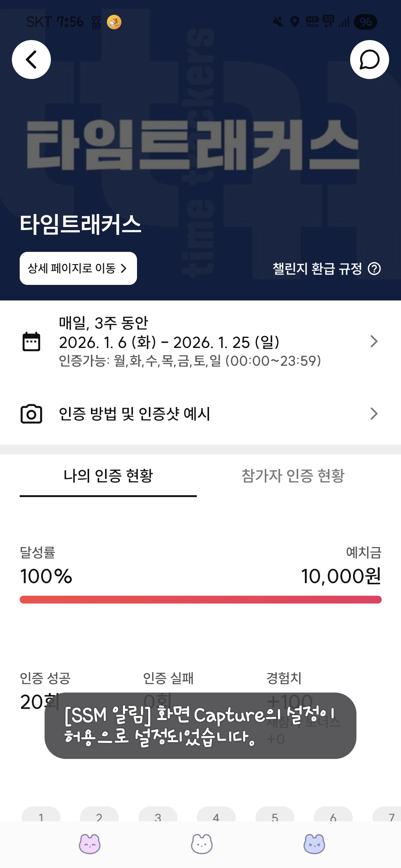The width and height of the screenshot is (401, 868).
Task: Tap the camera icon for 인증 방법
Action: pos(31,414)
